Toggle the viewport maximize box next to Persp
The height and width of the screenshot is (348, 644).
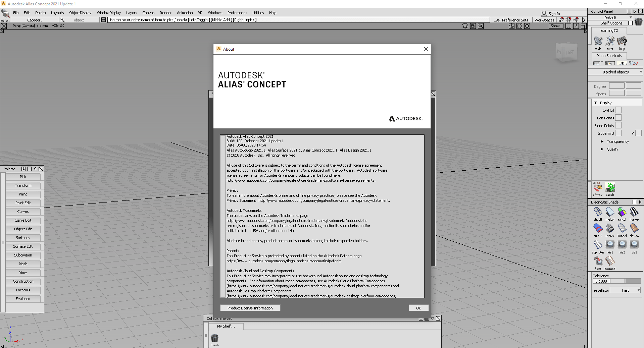point(4,26)
